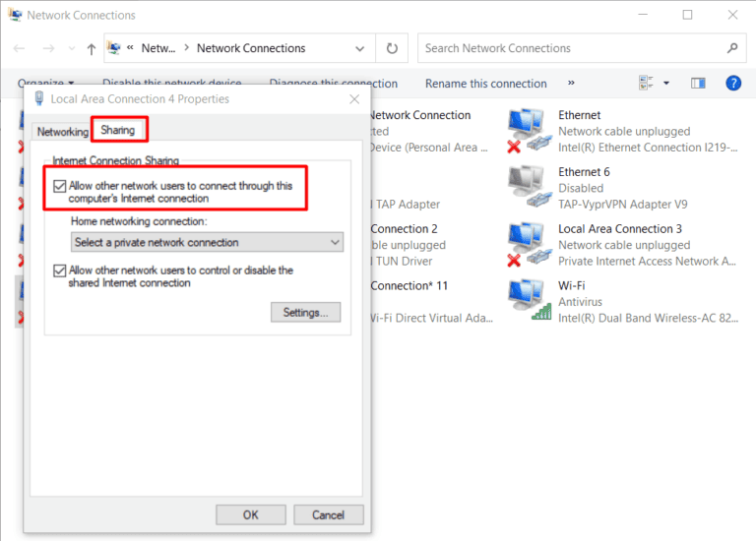
Task: Switch to the Networking tab
Action: 62,132
